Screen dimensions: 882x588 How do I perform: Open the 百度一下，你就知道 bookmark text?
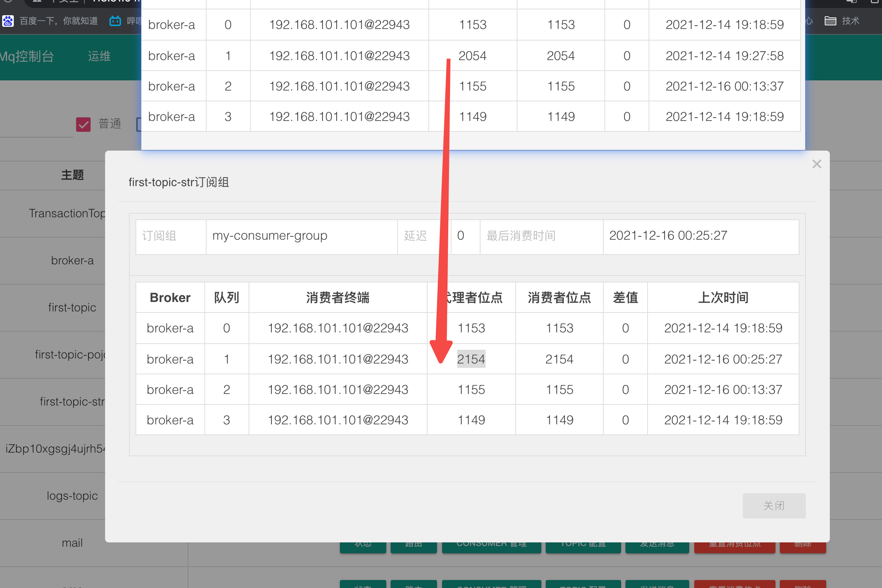[x=59, y=21]
